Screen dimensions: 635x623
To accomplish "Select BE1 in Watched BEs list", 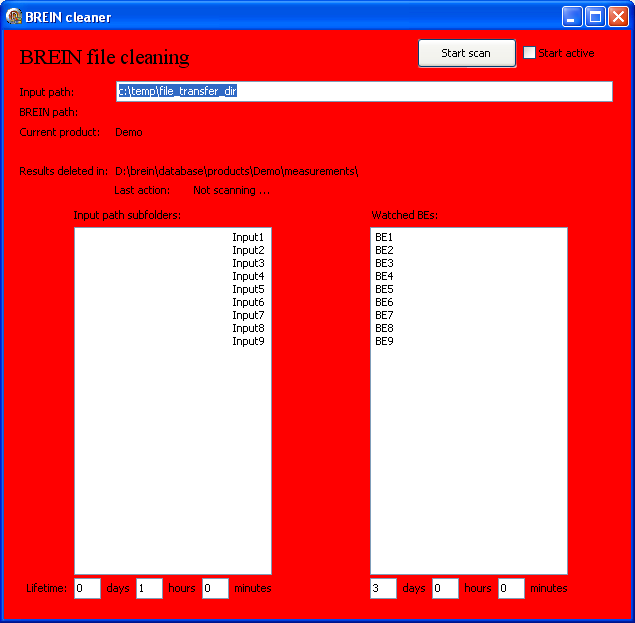I will coord(384,237).
